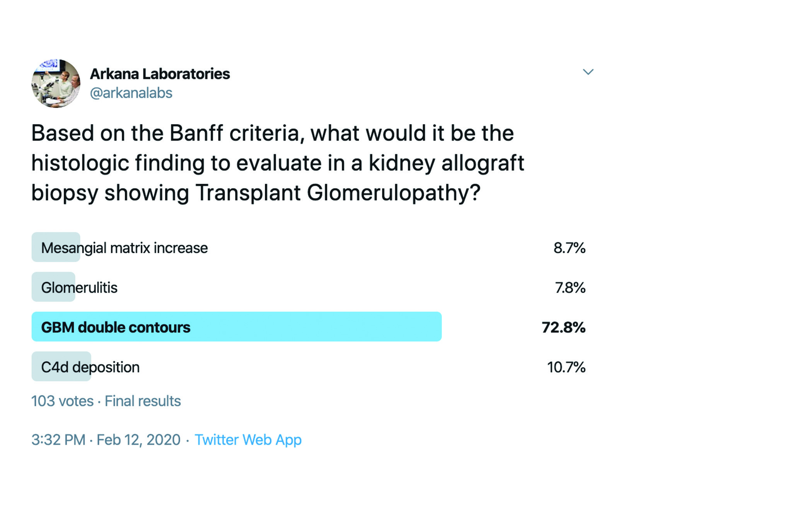
Task: Click the Arkana Laboratories profile picture
Action: [x=56, y=83]
